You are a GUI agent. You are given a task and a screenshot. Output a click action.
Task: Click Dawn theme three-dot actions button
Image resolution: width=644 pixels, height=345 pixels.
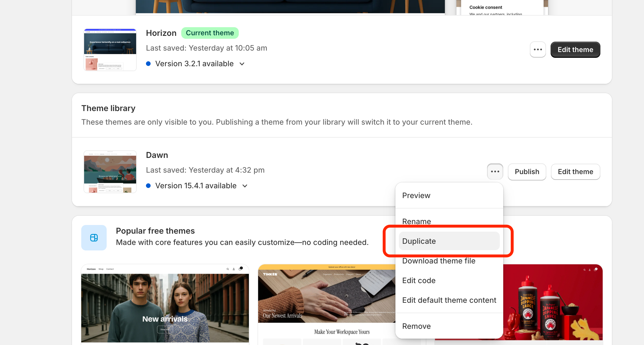pos(495,171)
